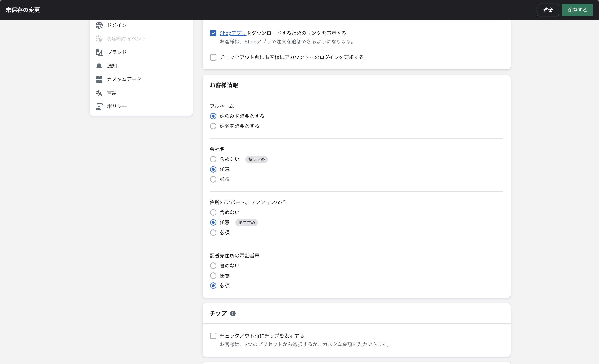The image size is (599, 364).
Task: Click the おすすめ badge under 住所2
Action: coord(247,222)
